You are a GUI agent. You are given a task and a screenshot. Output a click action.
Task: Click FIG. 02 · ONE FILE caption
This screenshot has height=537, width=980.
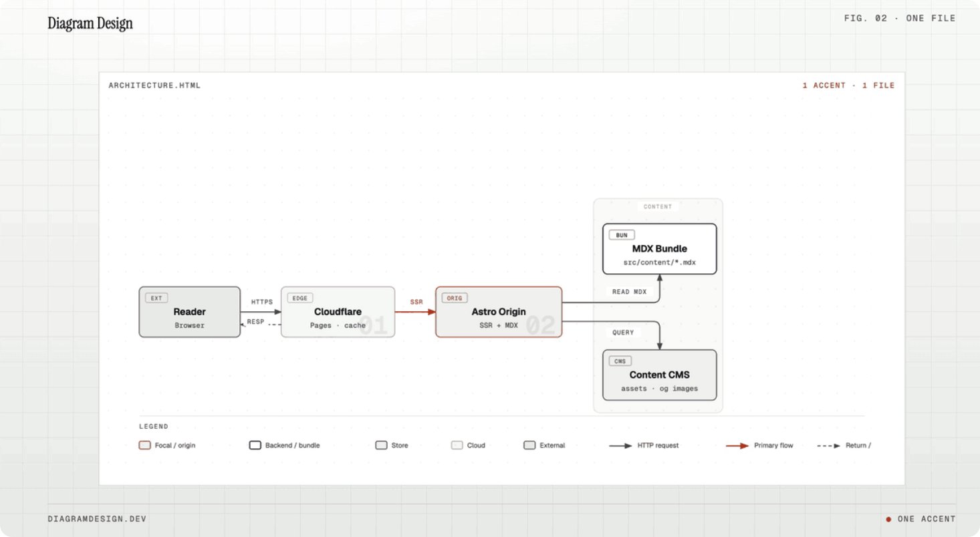coord(900,18)
